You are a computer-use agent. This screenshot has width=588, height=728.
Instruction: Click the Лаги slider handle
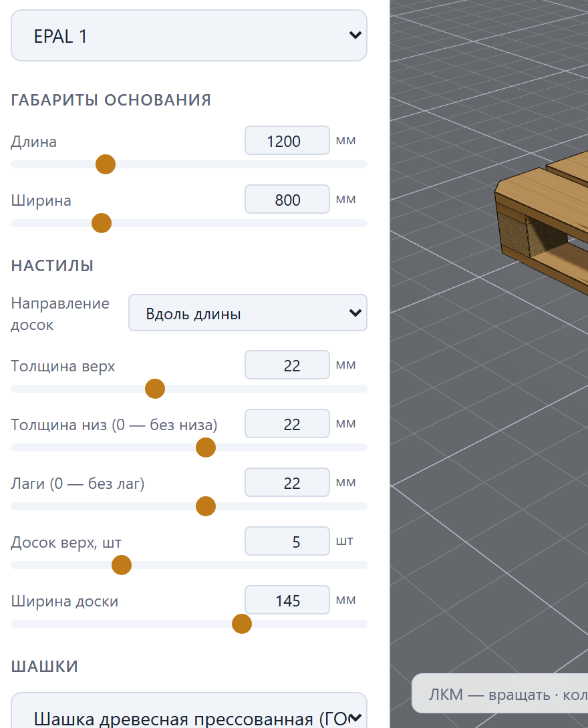[x=206, y=506]
